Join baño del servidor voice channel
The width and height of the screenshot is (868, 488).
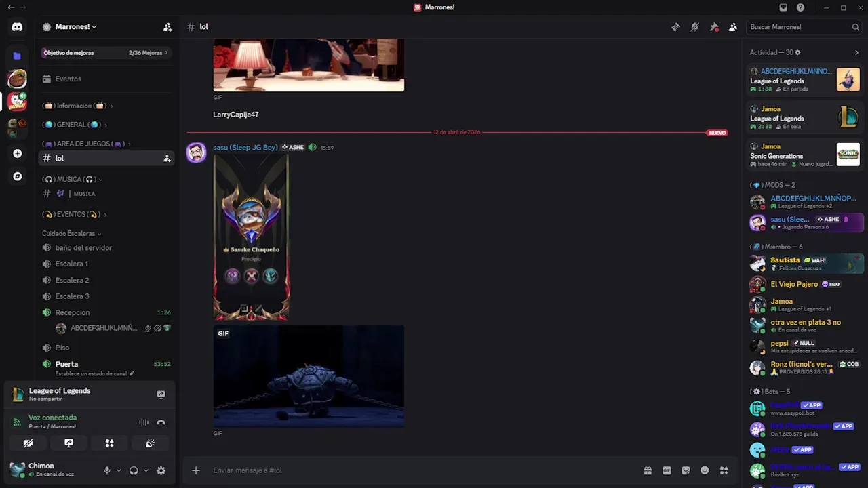[105, 247]
